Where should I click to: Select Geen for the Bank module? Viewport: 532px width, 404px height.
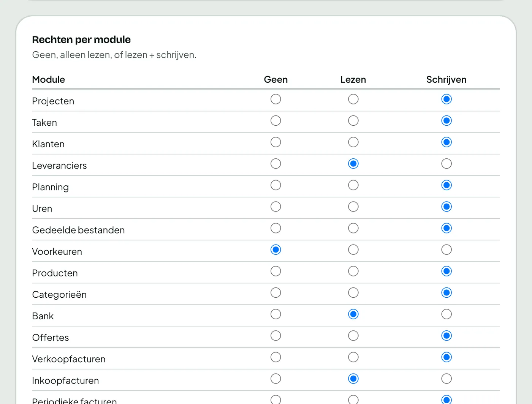click(276, 314)
